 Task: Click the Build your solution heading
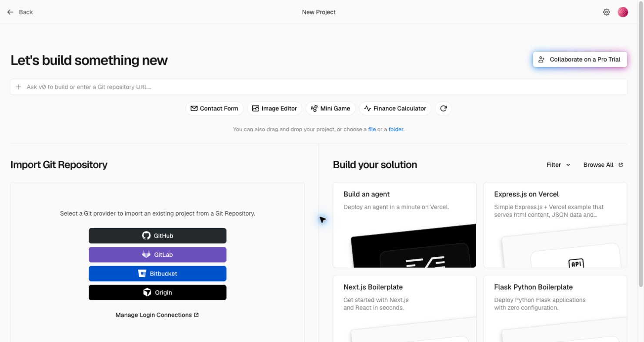[x=375, y=165]
